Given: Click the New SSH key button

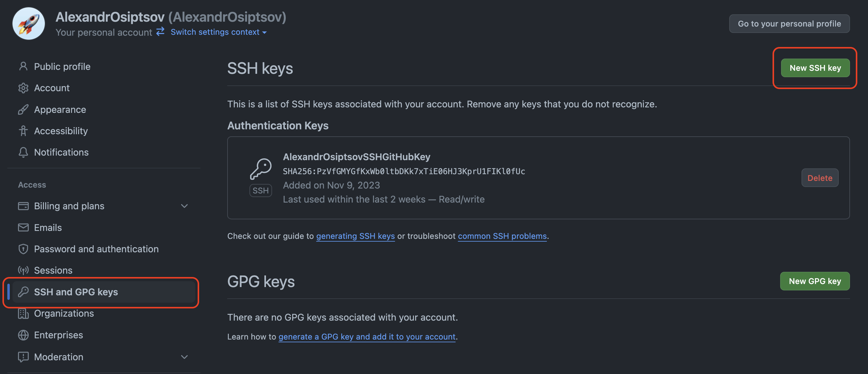Looking at the screenshot, I should click(815, 68).
